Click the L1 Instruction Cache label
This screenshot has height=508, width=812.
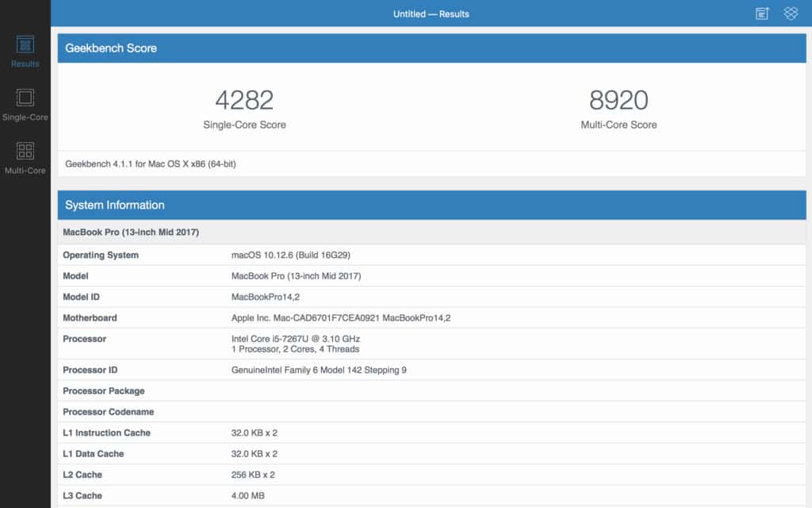click(x=107, y=433)
